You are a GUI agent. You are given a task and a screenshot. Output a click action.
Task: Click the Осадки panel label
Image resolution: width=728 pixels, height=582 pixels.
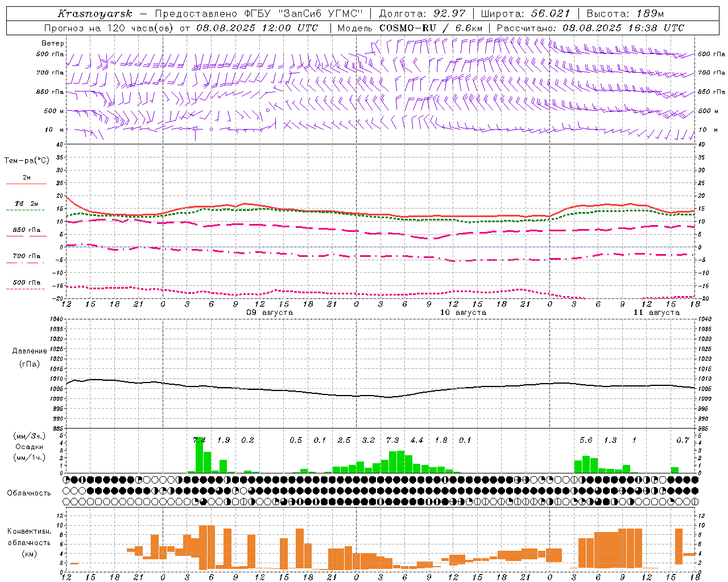pos(30,447)
